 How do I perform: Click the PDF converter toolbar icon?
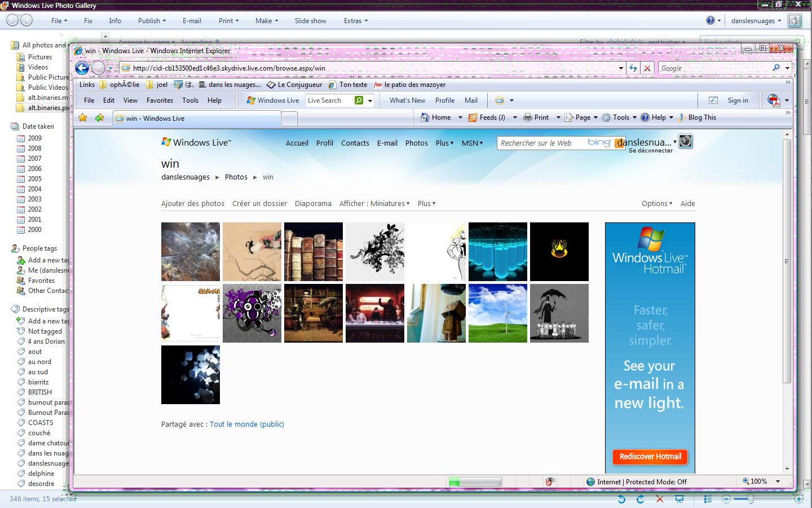[x=774, y=100]
